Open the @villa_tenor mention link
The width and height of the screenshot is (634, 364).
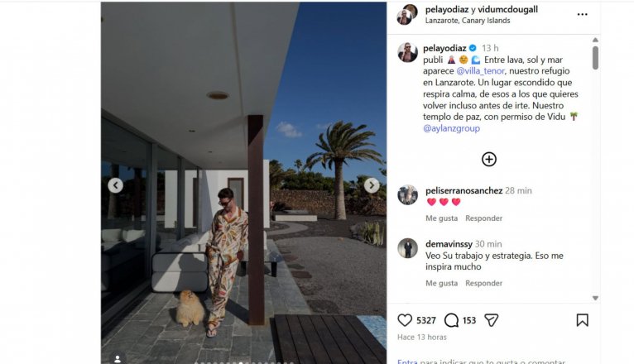tap(480, 70)
